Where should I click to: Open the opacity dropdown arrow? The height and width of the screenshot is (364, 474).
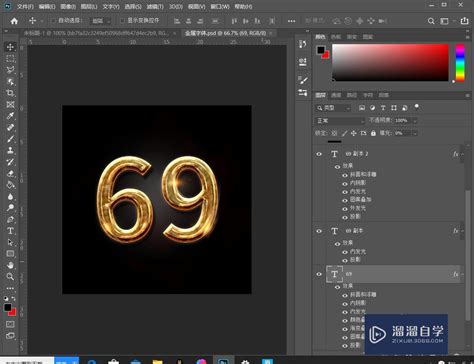pos(415,121)
